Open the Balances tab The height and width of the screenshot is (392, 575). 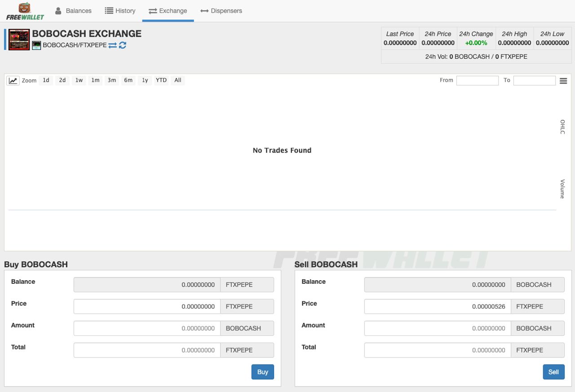pyautogui.click(x=73, y=11)
